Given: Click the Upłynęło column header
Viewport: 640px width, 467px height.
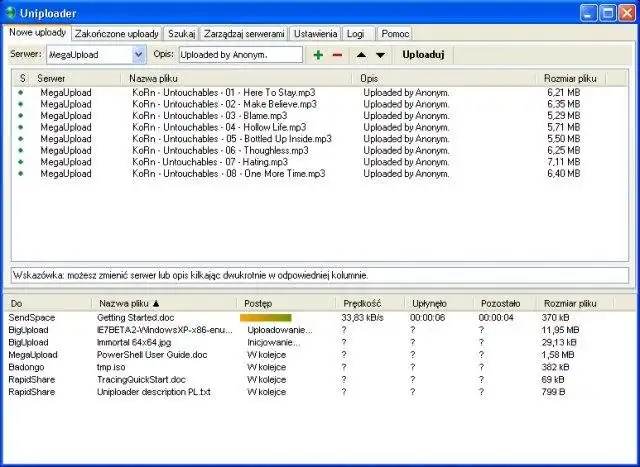Looking at the screenshot, I should [440, 303].
